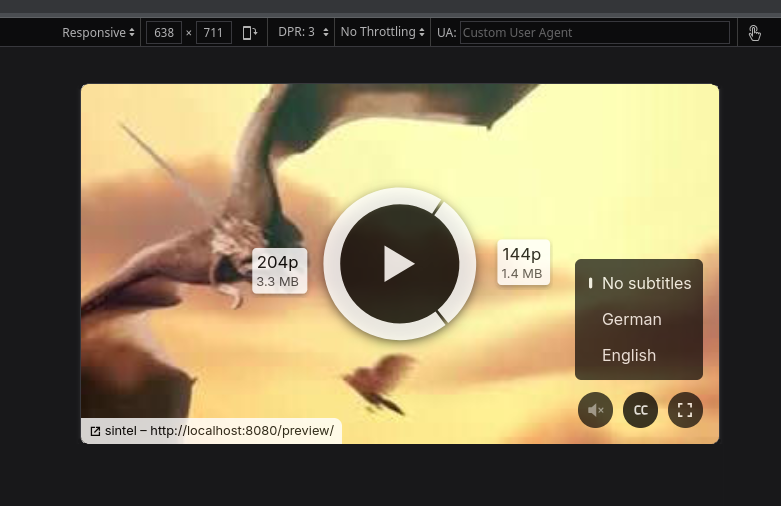The height and width of the screenshot is (506, 781).
Task: Choose English subtitles
Action: coord(639,355)
